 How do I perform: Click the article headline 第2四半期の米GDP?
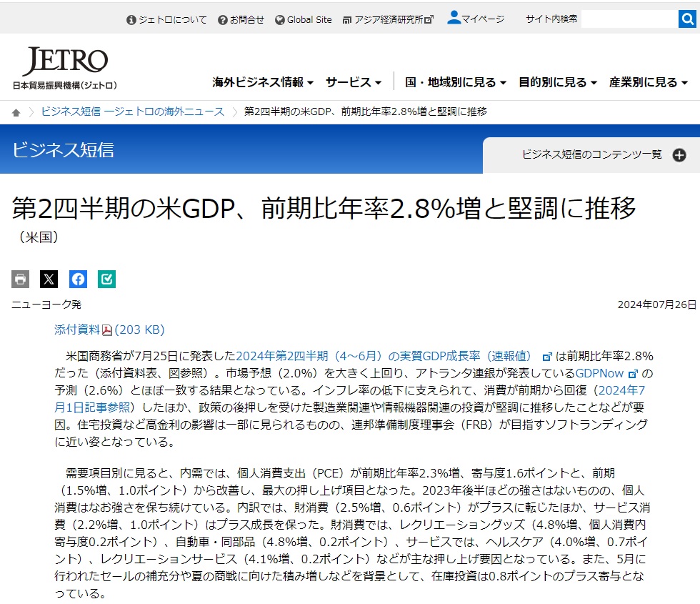click(324, 208)
